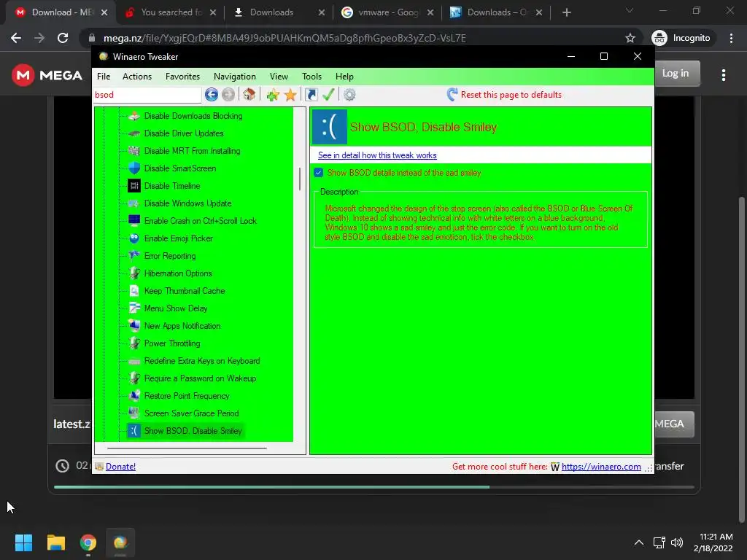Select Disable Windows Update tweak
This screenshot has width=747, height=560.
coord(187,203)
